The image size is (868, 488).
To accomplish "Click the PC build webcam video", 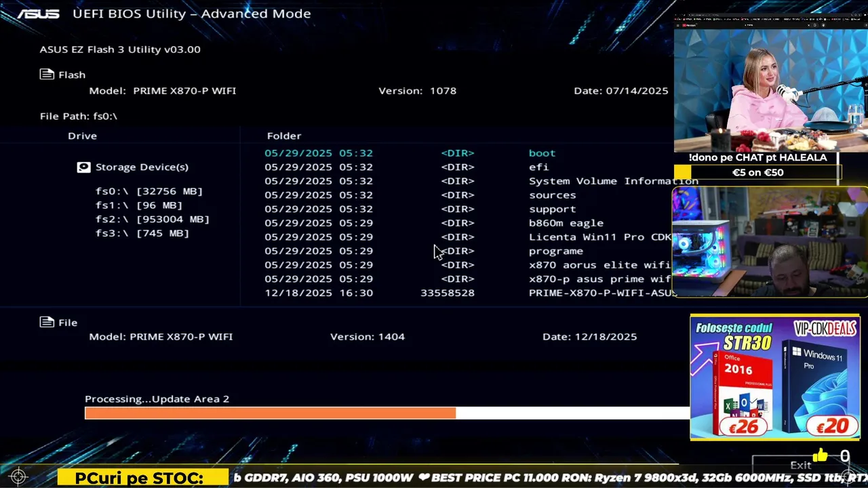I will click(770, 242).
